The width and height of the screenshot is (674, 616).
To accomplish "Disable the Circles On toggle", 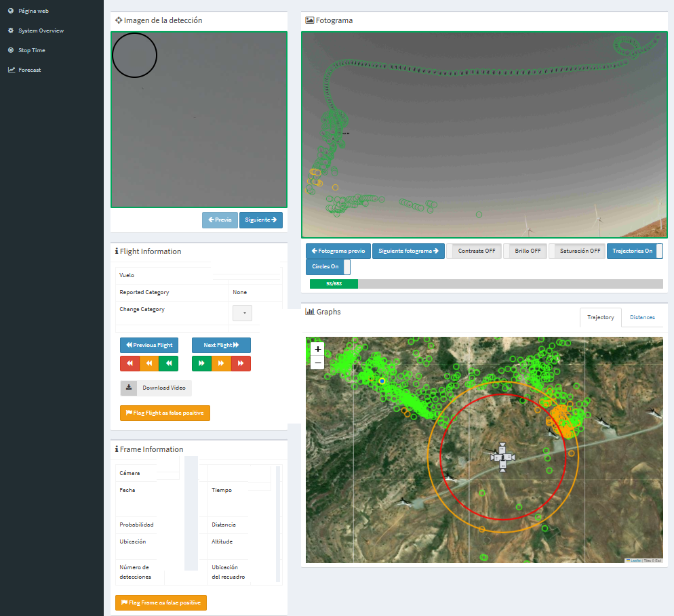I will click(x=328, y=266).
